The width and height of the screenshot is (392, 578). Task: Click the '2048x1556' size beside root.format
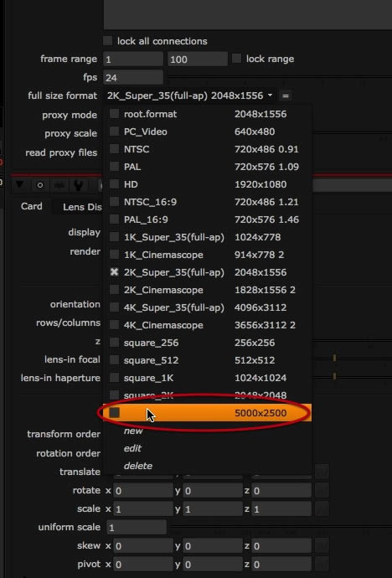click(260, 114)
